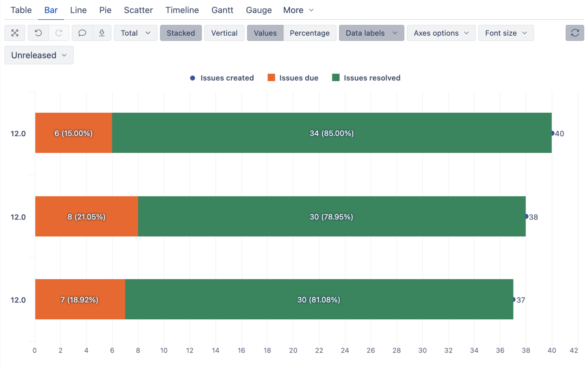Image resolution: width=588 pixels, height=369 pixels.
Task: Switch to the Line chart tab
Action: (78, 10)
